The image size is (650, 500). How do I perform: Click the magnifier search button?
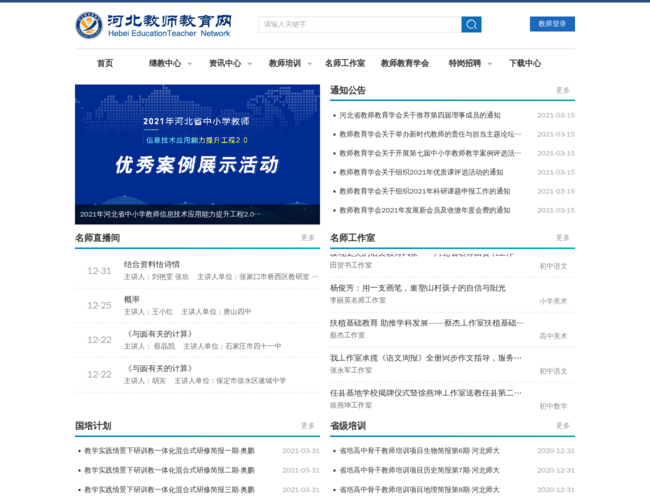tap(471, 24)
